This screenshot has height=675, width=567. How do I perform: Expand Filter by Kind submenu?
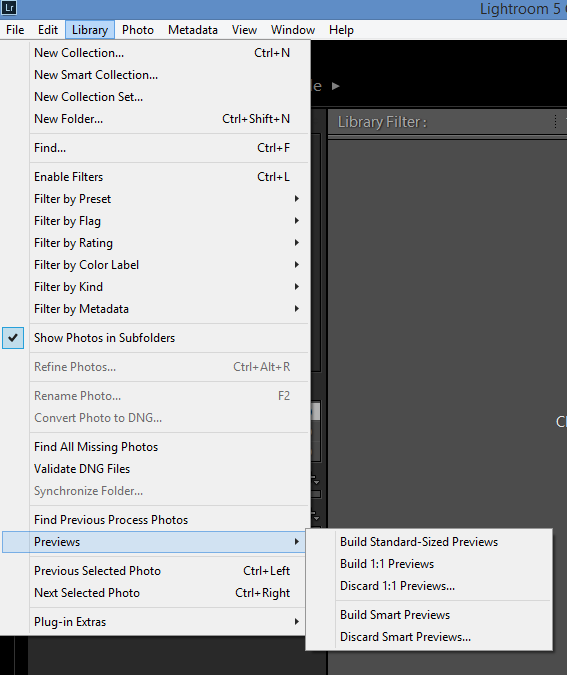pyautogui.click(x=155, y=287)
